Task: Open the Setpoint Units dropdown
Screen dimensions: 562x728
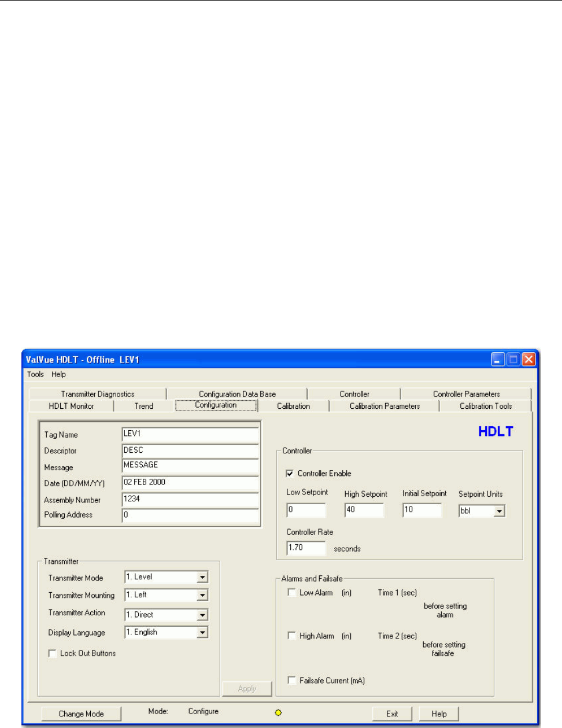Action: (500, 511)
